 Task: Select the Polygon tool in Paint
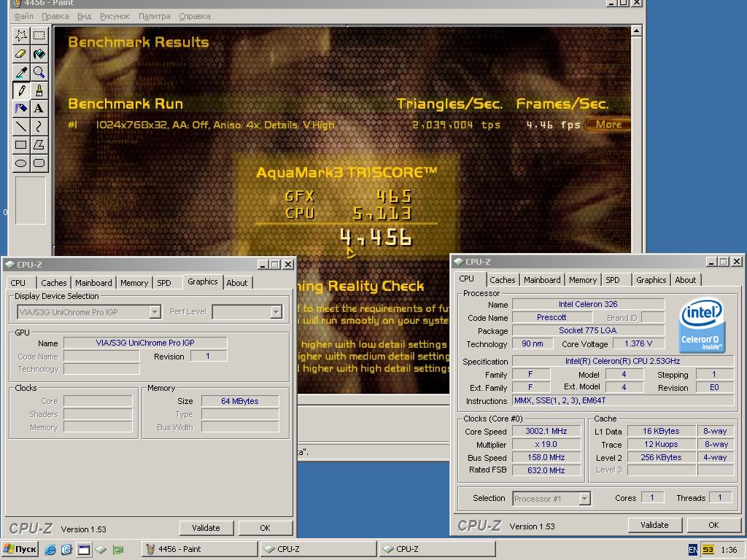(x=39, y=144)
